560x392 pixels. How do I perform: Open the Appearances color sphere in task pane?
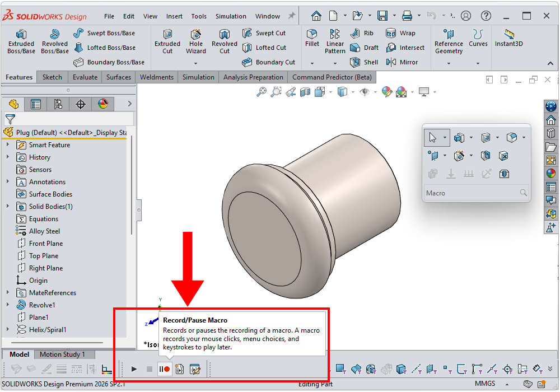pyautogui.click(x=551, y=173)
